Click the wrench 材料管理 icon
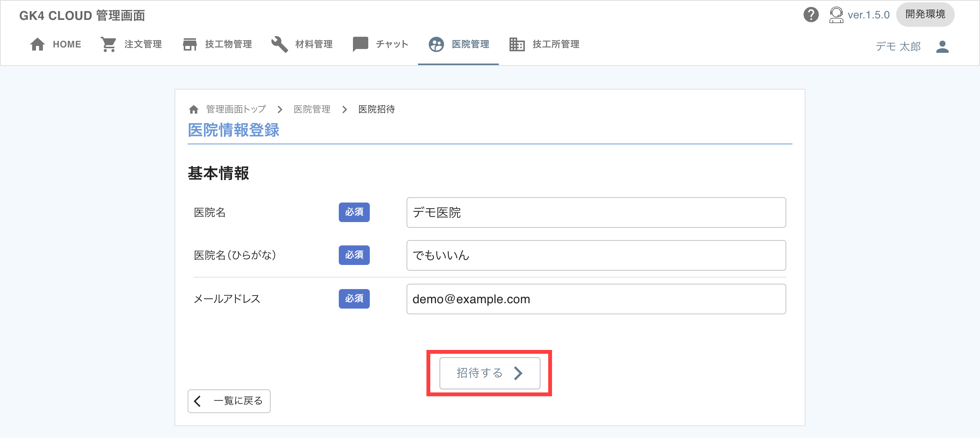This screenshot has height=438, width=980. pos(279,44)
